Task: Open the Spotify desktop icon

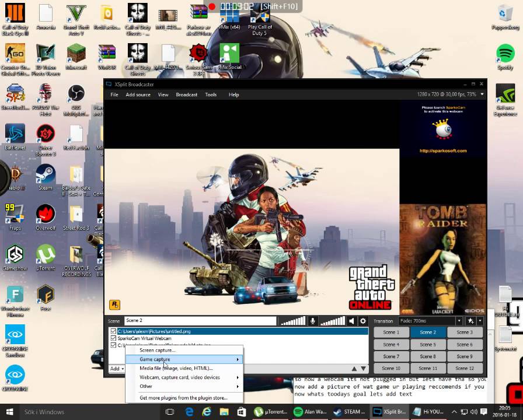Action: coord(505,57)
